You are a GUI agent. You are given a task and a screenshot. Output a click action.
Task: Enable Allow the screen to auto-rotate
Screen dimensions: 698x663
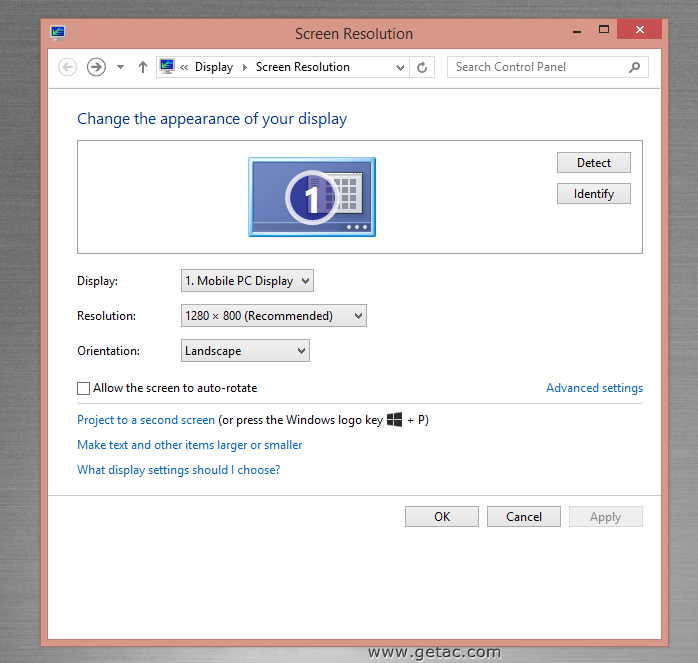point(84,388)
